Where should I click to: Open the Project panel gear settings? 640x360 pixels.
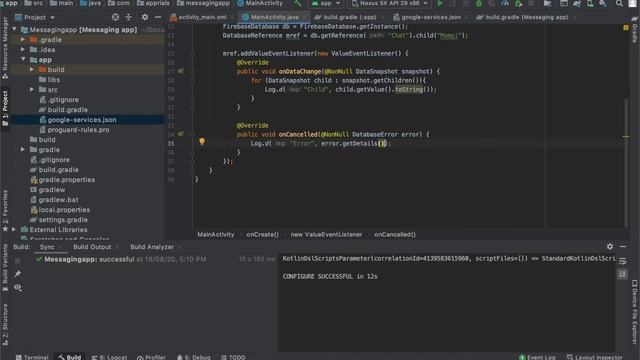coord(145,17)
